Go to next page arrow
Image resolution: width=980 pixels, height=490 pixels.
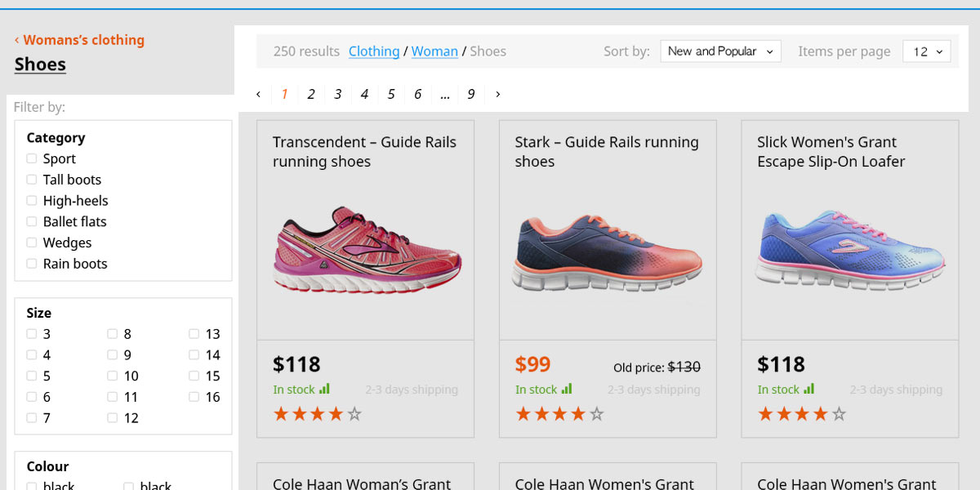click(x=498, y=94)
